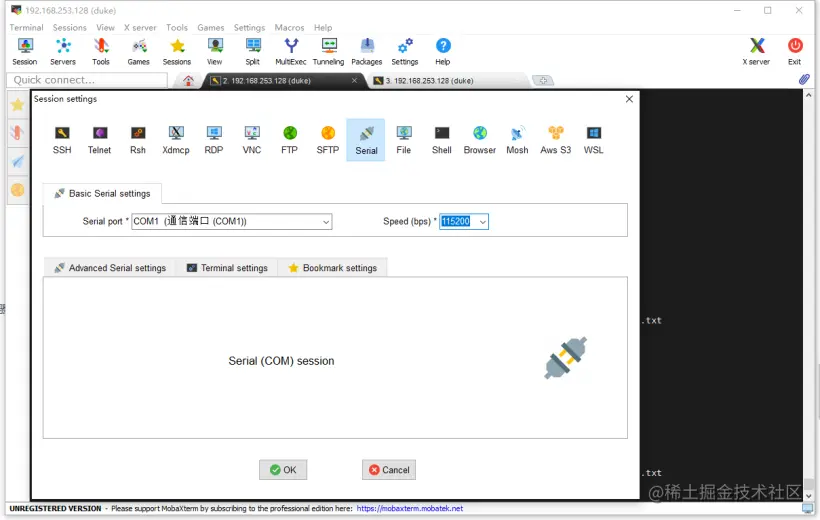This screenshot has width=820, height=520.
Task: Open the X server menu
Action: (140, 27)
